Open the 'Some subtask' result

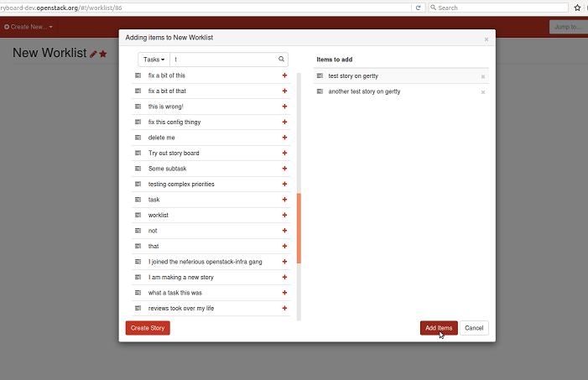pos(167,169)
